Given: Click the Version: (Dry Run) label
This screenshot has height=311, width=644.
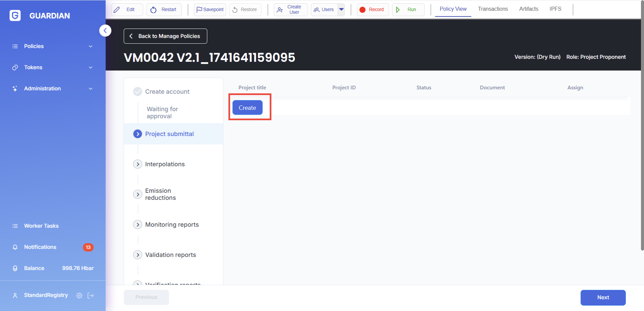Looking at the screenshot, I should click(x=538, y=57).
